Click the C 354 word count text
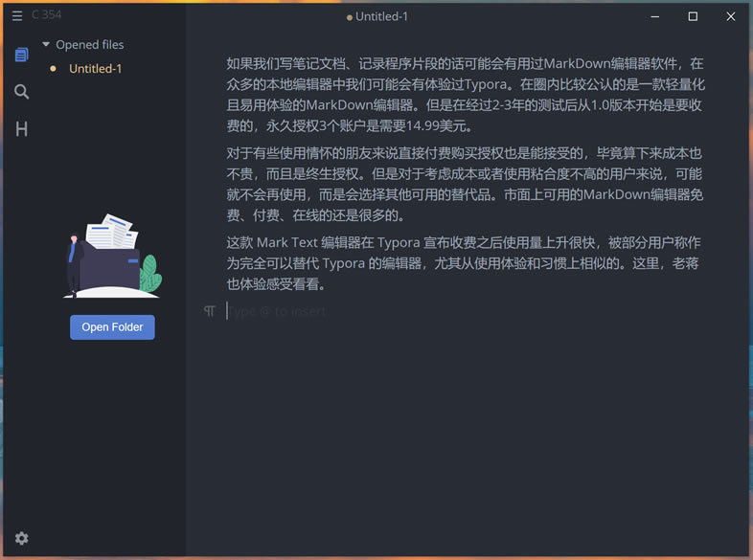This screenshot has width=753, height=560. coord(47,15)
